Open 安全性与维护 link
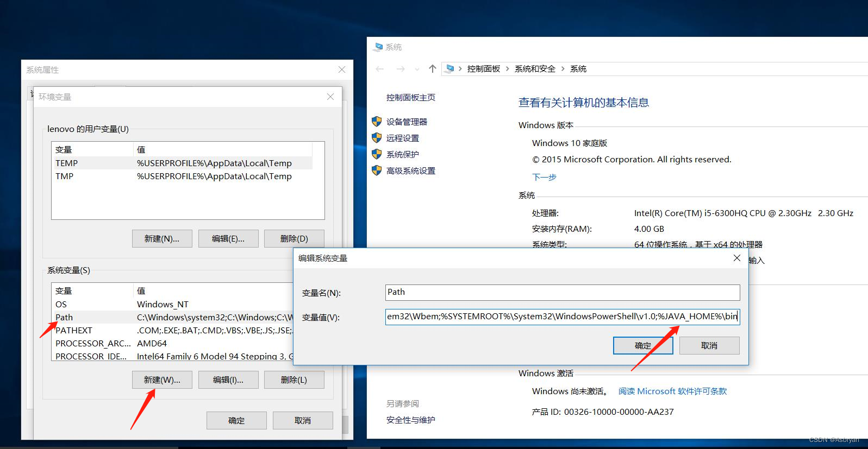 411,420
